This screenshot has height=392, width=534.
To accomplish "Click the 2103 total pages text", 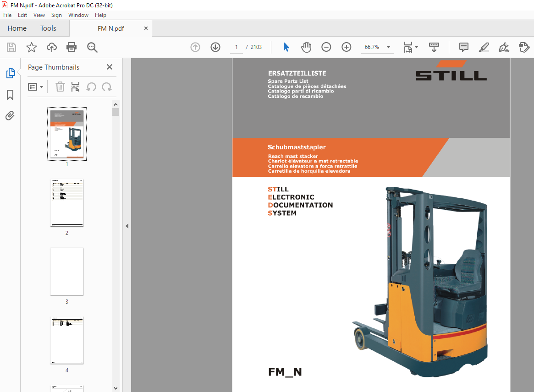I will [x=256, y=47].
